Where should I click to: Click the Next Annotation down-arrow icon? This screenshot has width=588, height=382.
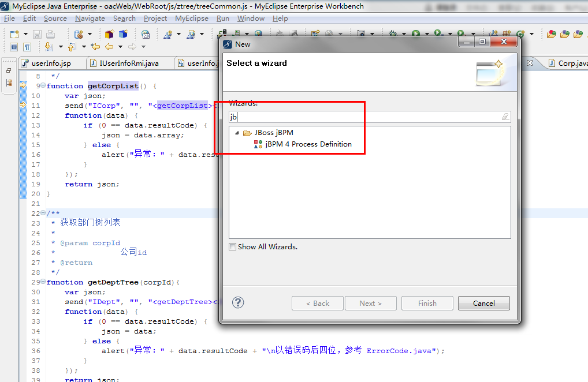[x=49, y=47]
